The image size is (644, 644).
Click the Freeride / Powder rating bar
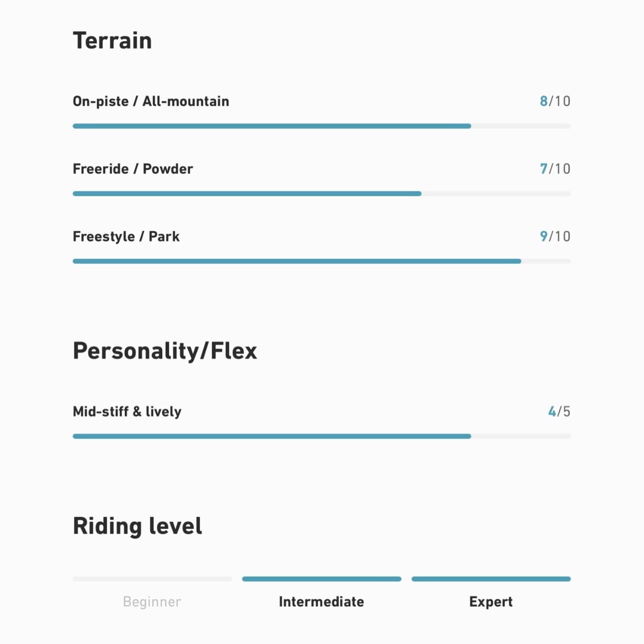click(322, 194)
